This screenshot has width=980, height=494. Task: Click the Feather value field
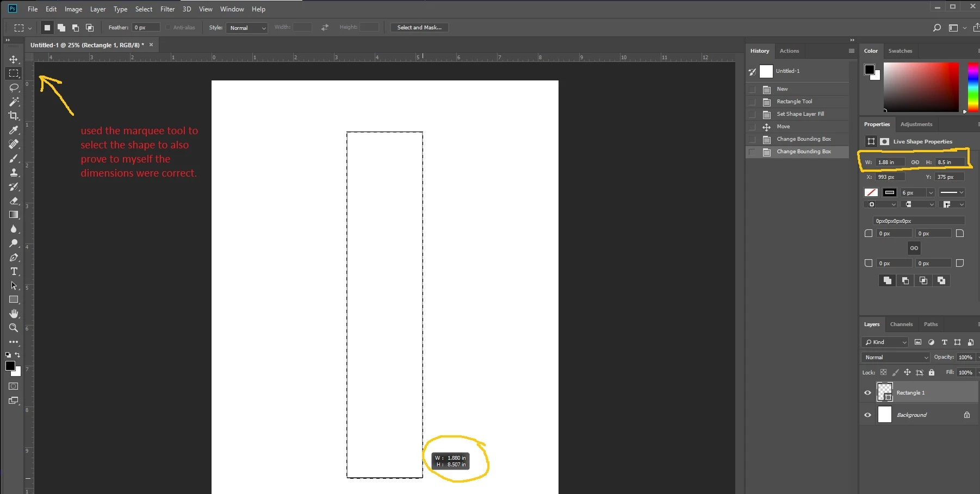pos(146,27)
